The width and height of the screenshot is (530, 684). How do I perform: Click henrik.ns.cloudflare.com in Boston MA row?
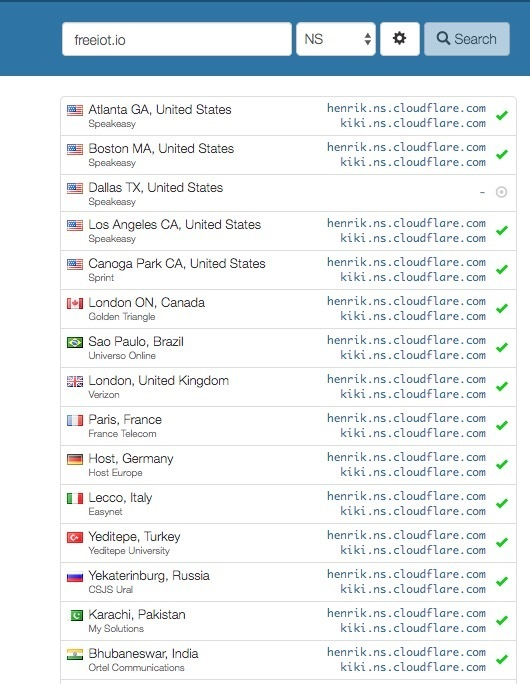tap(406, 147)
